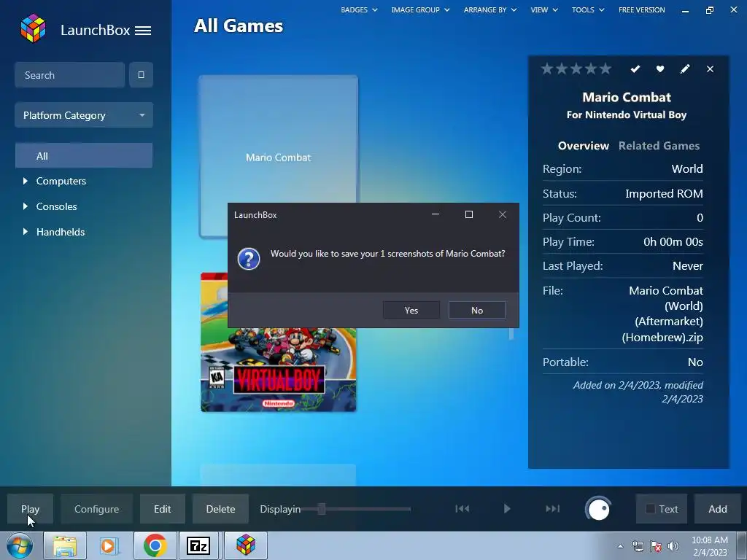Click the Play Time value 0h 00m 00s
The height and width of the screenshot is (560, 747).
pyautogui.click(x=673, y=242)
